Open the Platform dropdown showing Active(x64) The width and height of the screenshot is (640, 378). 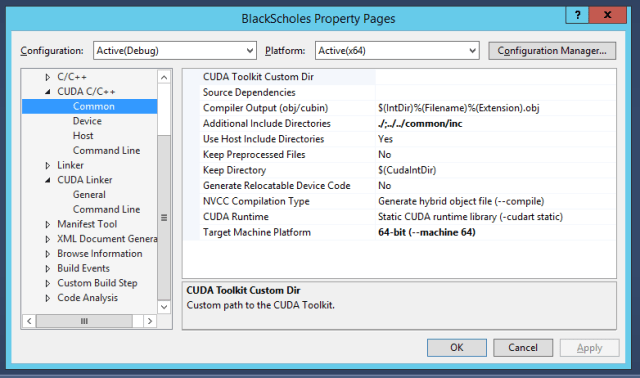coord(397,51)
